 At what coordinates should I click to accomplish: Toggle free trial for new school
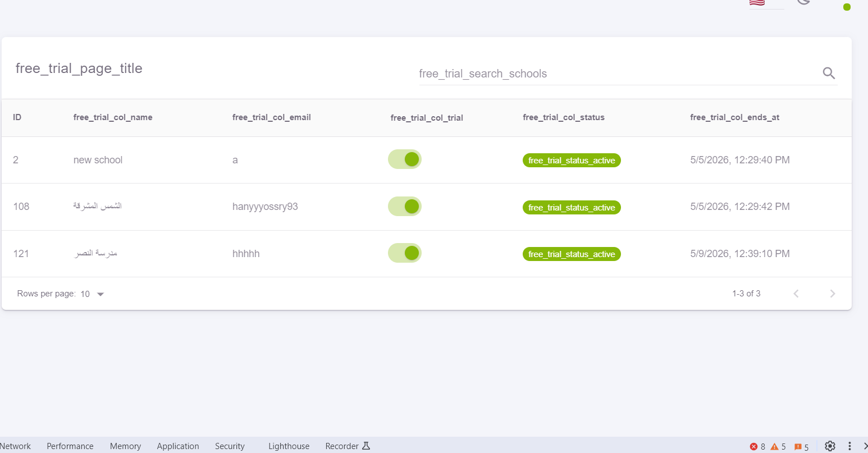click(405, 159)
